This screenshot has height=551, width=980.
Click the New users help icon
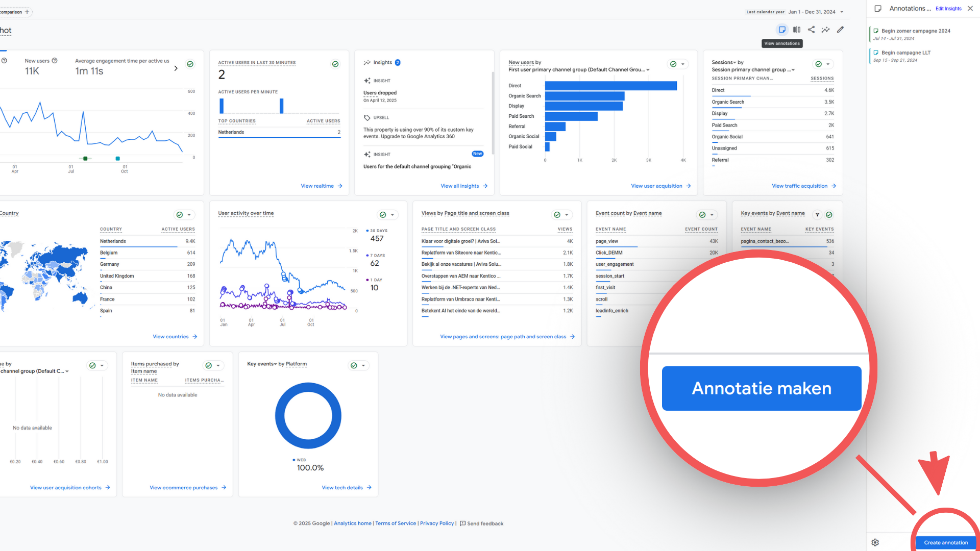coord(55,61)
